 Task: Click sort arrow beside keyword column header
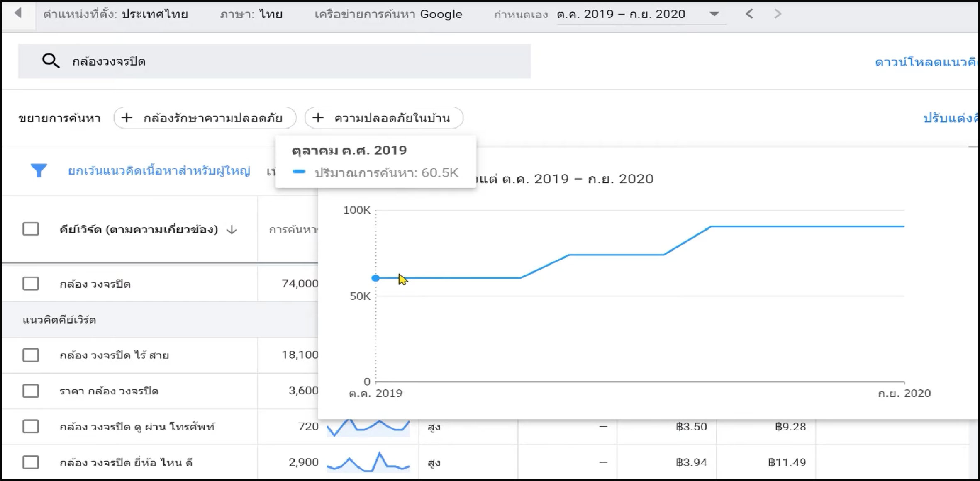tap(232, 229)
